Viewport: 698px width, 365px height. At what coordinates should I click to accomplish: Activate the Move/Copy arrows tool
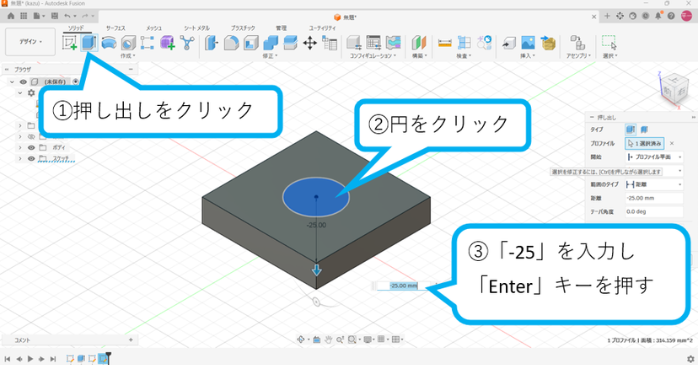[310, 43]
